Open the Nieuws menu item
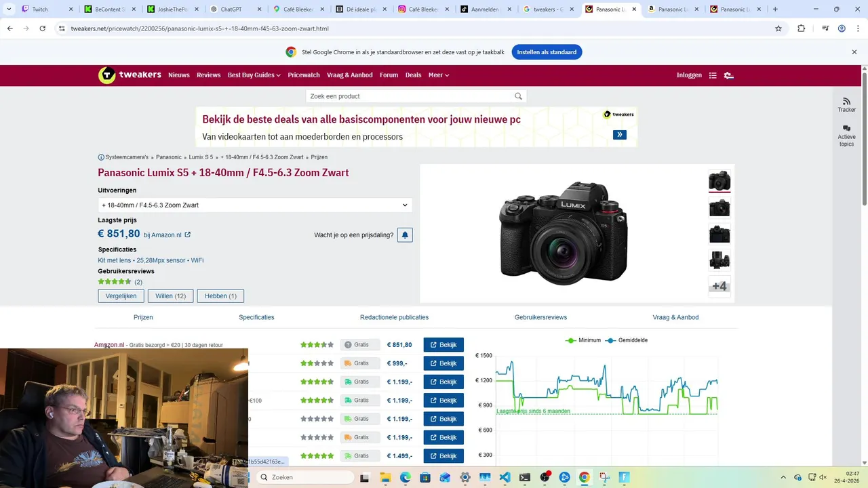 (179, 75)
